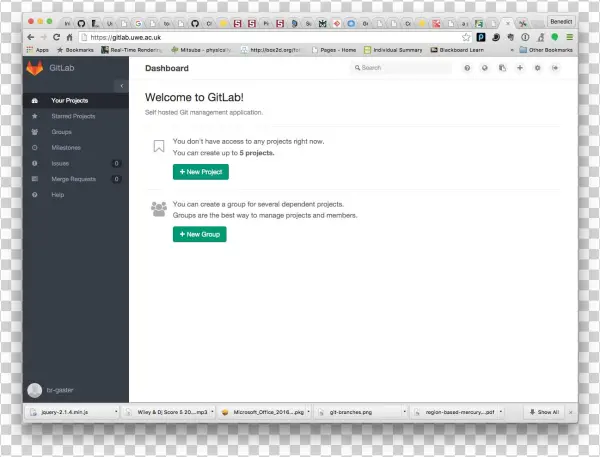600x457 pixels.
Task: Open the br-gaster user profile
Action: [x=60, y=390]
